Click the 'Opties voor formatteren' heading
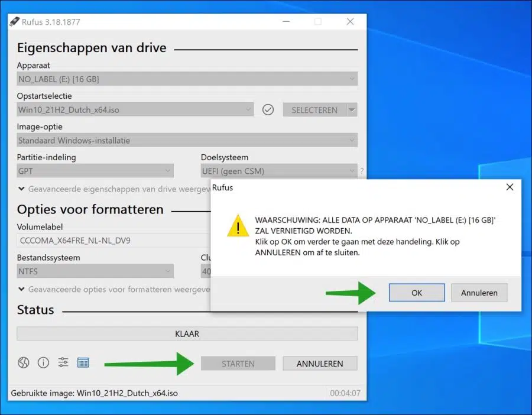The image size is (532, 415). click(90, 209)
